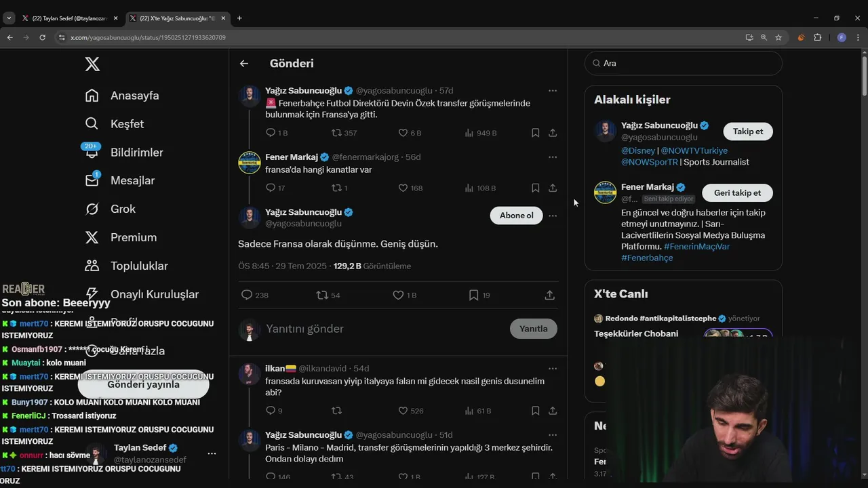Bookmark main post with 19 bookmarks
The width and height of the screenshot is (868, 488).
(479, 295)
